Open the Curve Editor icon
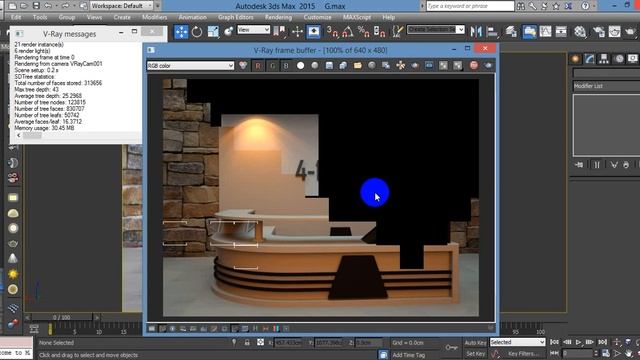This screenshot has height=360, width=640. (x=545, y=31)
